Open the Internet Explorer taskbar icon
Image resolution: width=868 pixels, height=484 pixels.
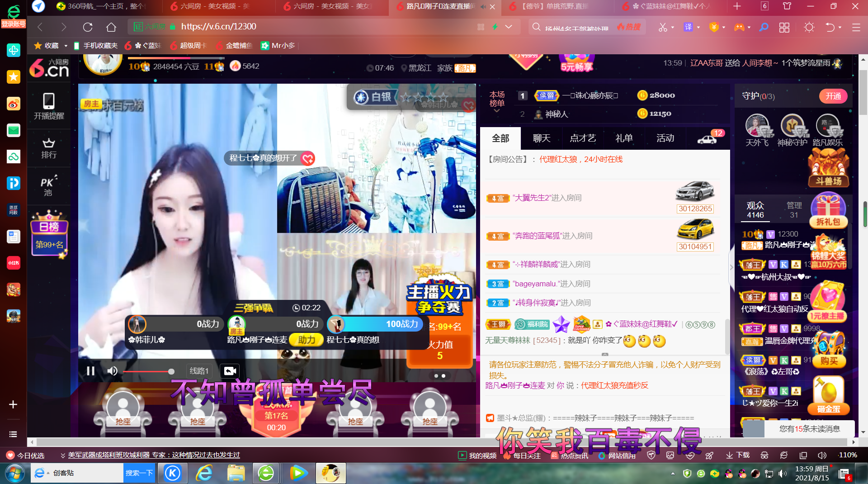click(x=204, y=473)
